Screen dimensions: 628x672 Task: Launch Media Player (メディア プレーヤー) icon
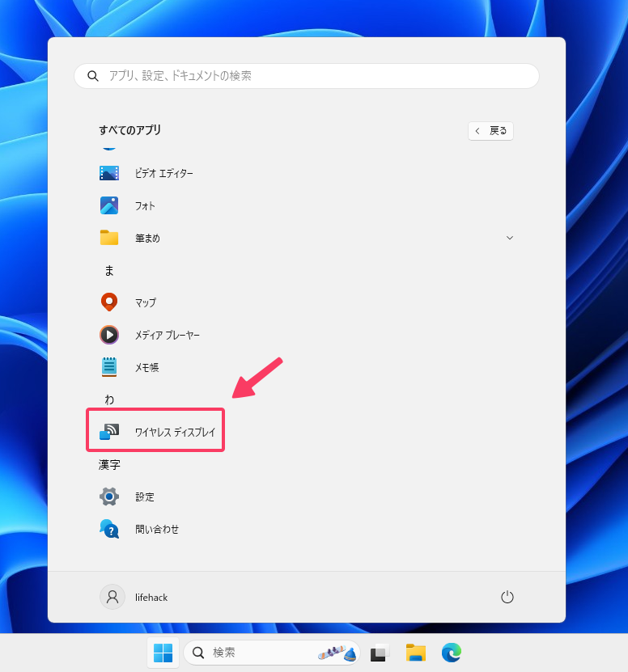tap(109, 335)
